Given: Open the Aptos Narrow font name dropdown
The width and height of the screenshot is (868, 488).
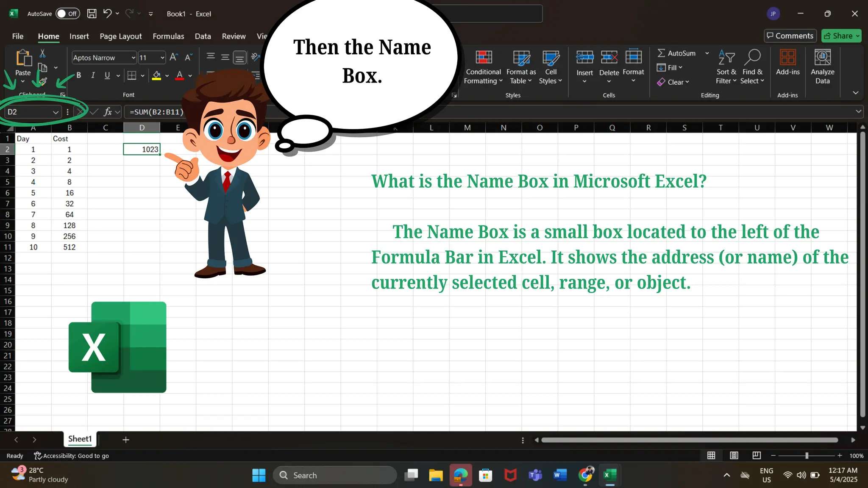Looking at the screenshot, I should 133,58.
